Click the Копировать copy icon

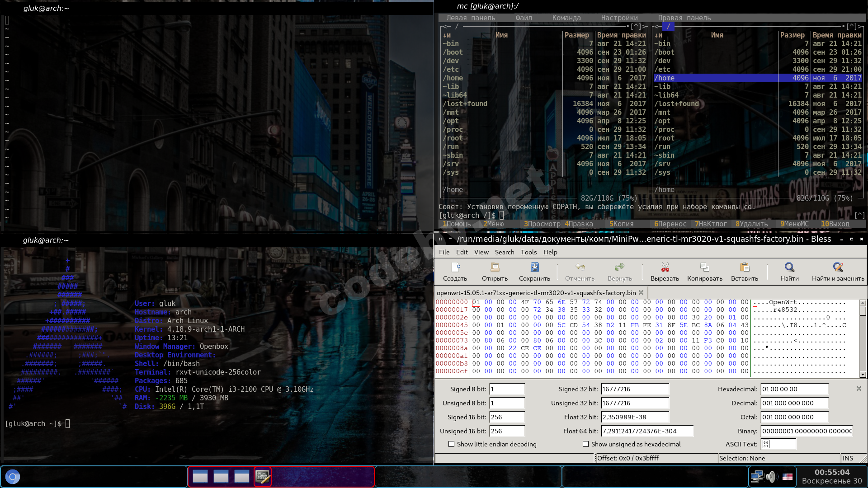704,267
